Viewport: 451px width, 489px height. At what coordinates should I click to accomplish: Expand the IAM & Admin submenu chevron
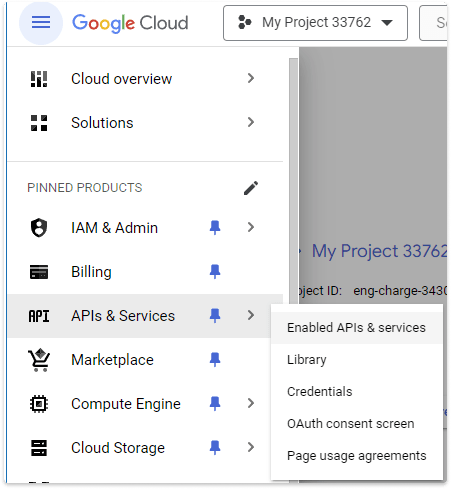point(251,227)
